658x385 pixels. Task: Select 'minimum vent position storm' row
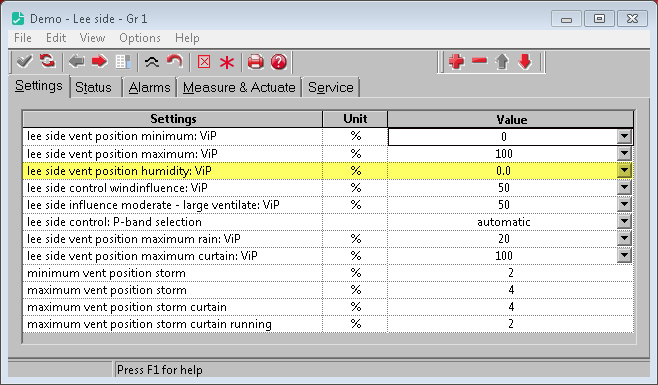[x=328, y=273]
